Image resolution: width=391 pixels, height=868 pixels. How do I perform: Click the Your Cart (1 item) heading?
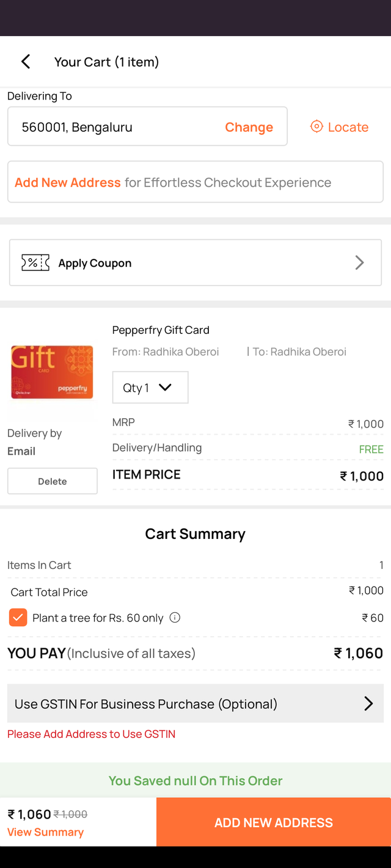point(106,62)
